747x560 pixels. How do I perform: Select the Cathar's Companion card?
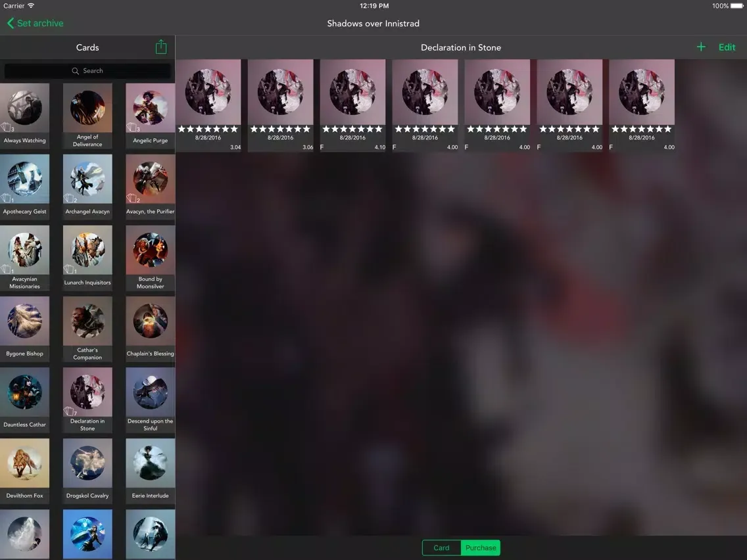coord(87,329)
